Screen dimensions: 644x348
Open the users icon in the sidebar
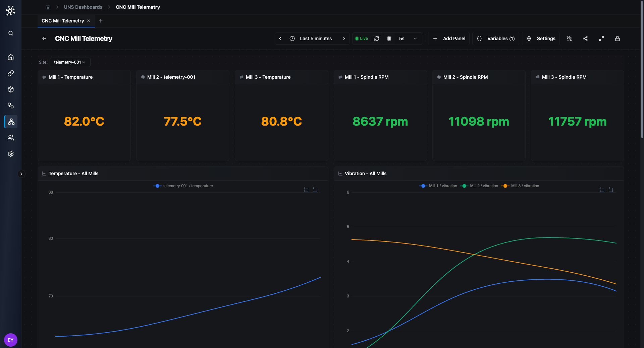coord(11,138)
